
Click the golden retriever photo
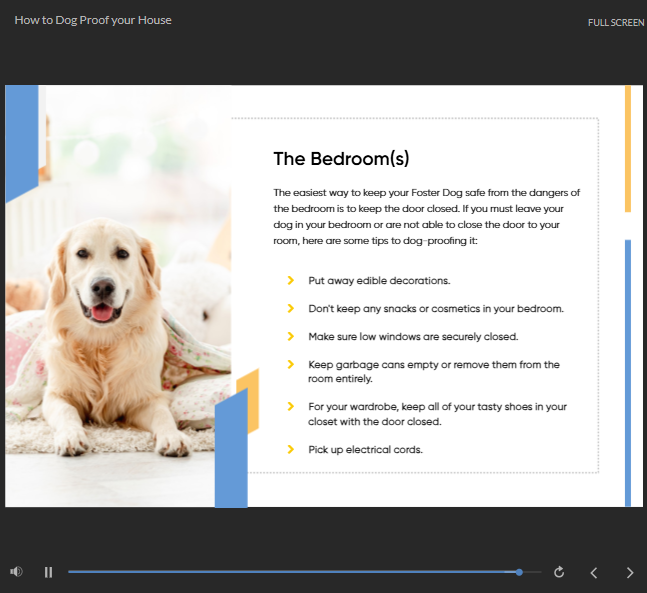110,300
